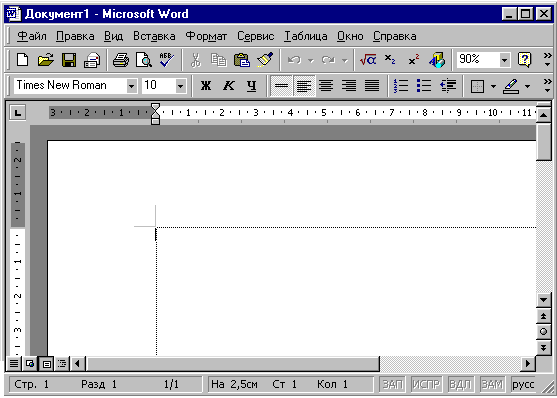
Task: Expand the undo history dropdown arrow
Action: pos(311,60)
